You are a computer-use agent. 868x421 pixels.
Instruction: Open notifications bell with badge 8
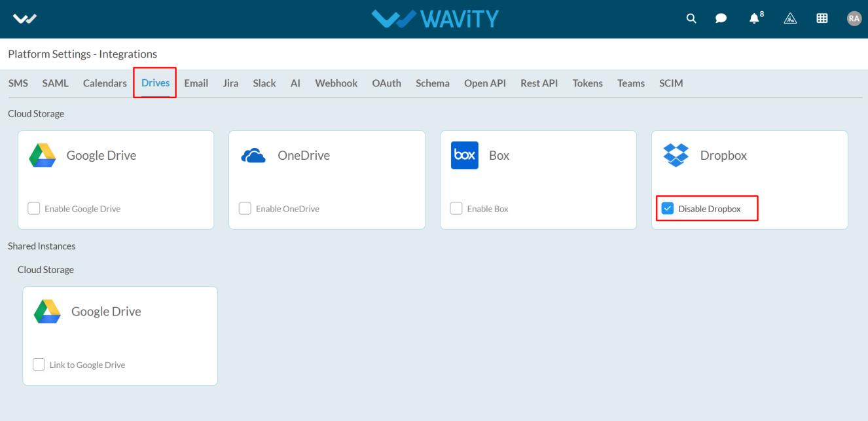(755, 18)
